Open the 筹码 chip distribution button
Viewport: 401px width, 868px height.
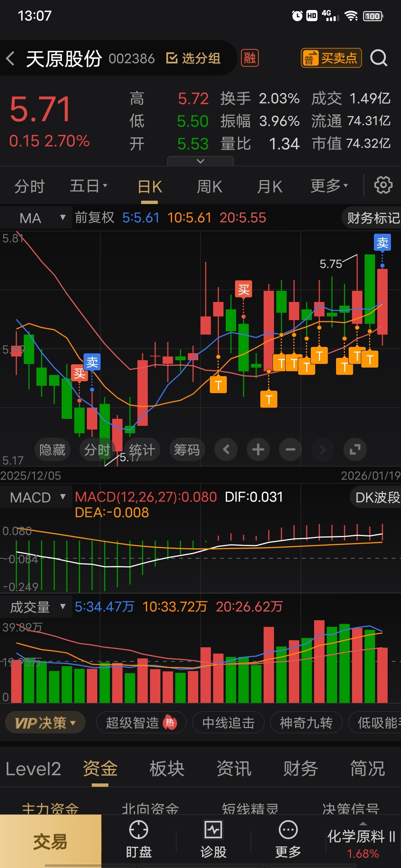[187, 450]
